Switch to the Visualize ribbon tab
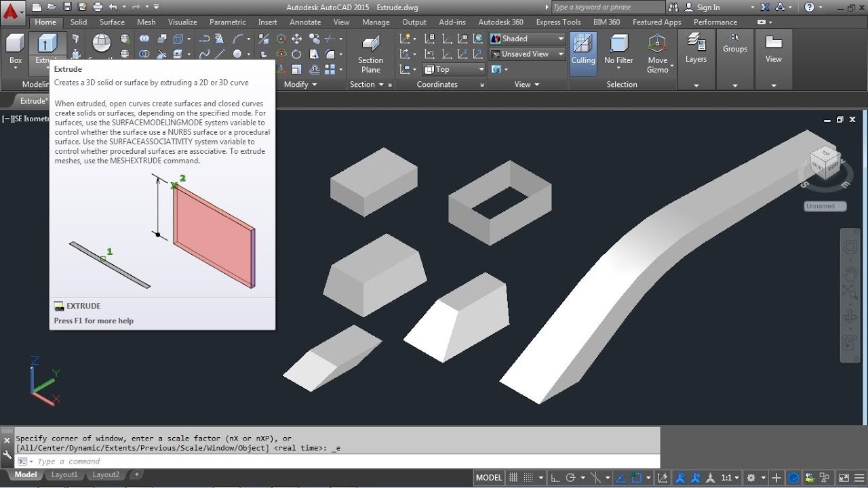Image resolution: width=868 pixels, height=488 pixels. coord(182,22)
